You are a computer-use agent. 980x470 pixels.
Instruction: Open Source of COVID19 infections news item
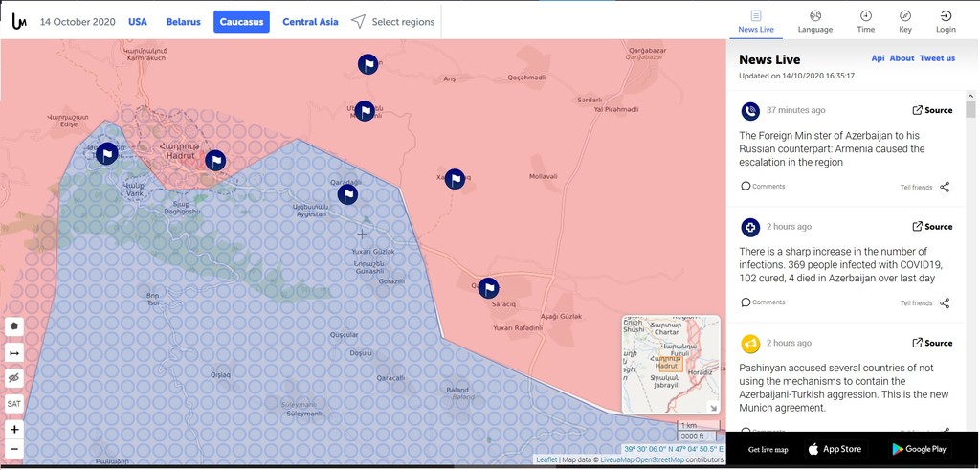(932, 226)
